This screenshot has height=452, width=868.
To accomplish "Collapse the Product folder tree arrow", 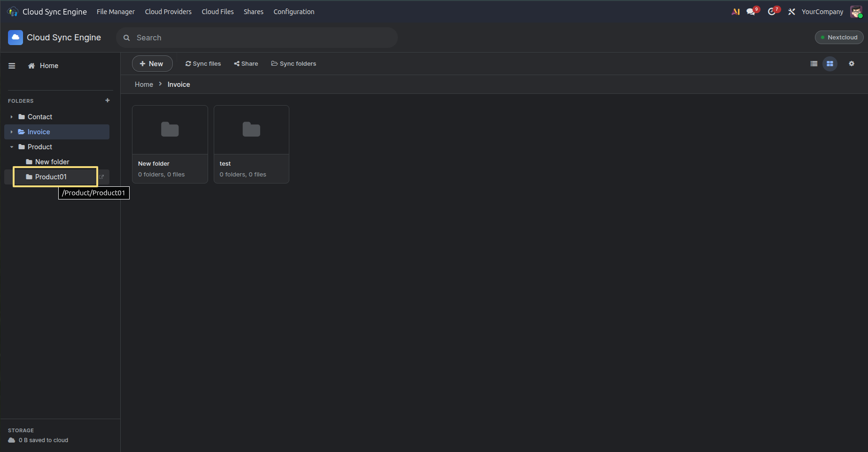I will [12, 147].
